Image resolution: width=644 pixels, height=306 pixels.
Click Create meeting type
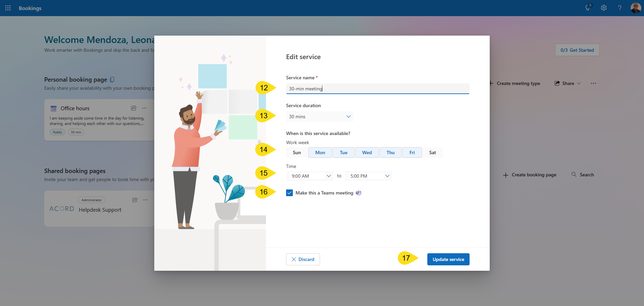point(515,83)
